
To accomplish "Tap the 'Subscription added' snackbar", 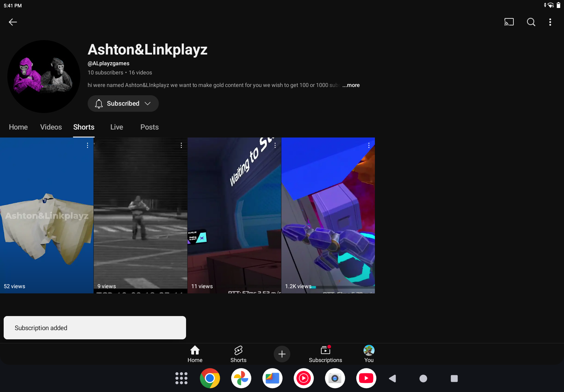I will click(x=95, y=328).
